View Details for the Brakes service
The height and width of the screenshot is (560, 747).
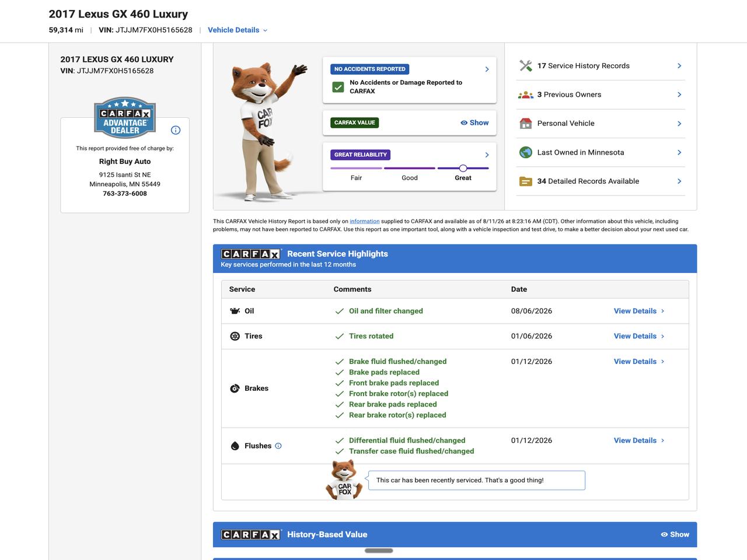click(x=639, y=362)
